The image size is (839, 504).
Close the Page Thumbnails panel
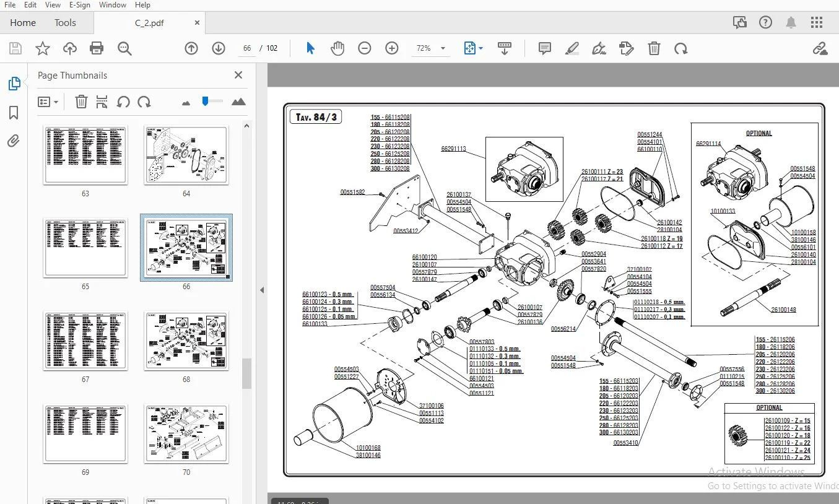[238, 75]
